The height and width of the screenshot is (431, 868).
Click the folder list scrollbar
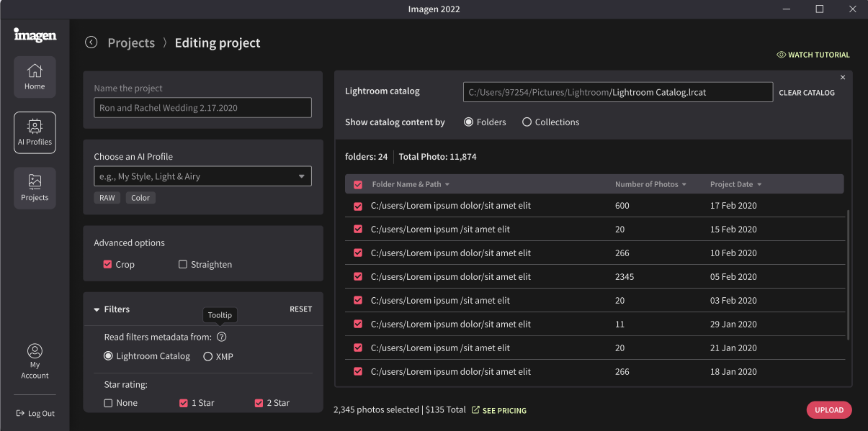(849, 275)
